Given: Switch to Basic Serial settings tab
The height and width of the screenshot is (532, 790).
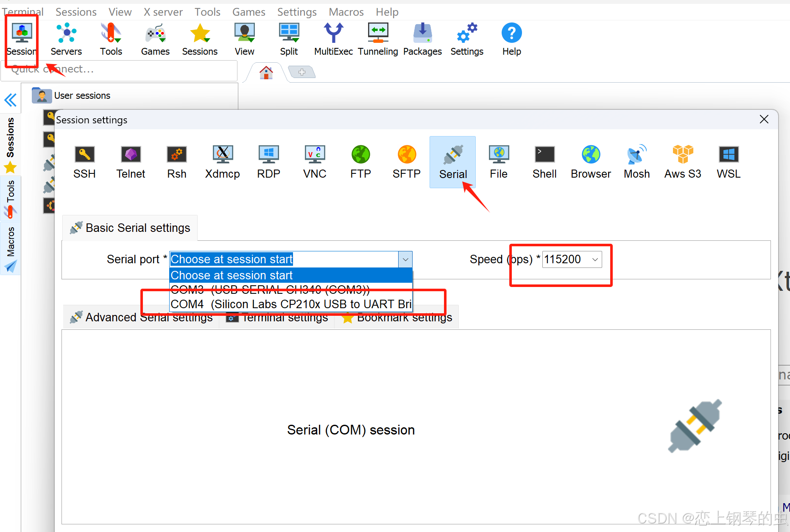Looking at the screenshot, I should (130, 228).
